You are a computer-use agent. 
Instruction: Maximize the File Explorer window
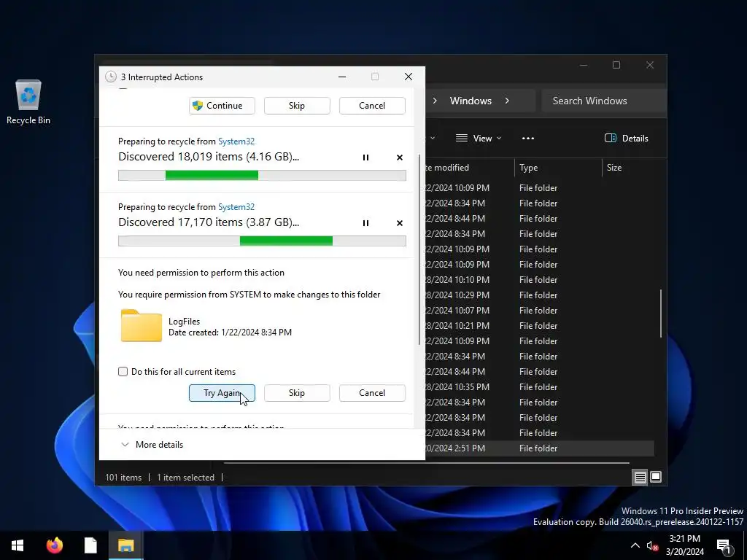click(616, 65)
